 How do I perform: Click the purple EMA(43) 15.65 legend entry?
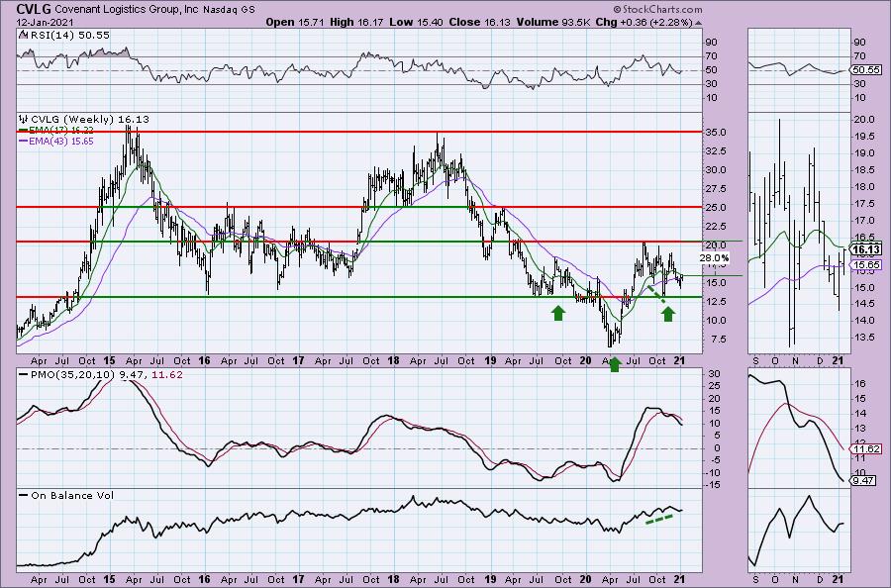56,141
